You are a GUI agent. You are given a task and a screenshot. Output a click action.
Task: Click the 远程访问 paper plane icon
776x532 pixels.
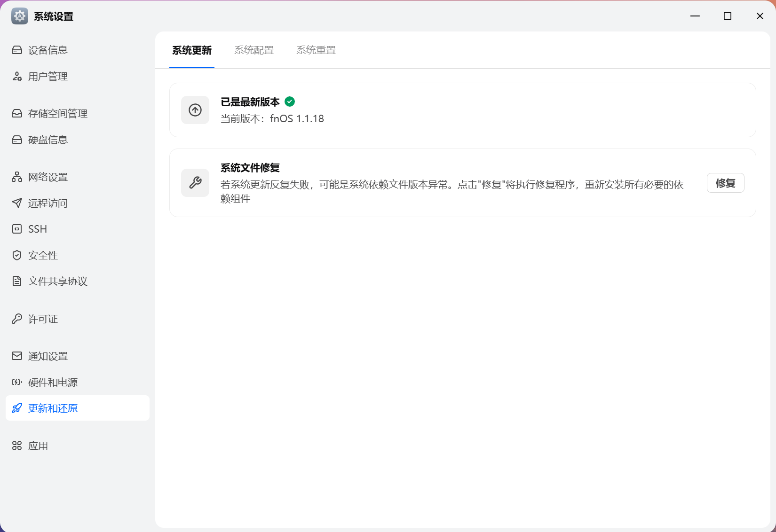coord(17,203)
